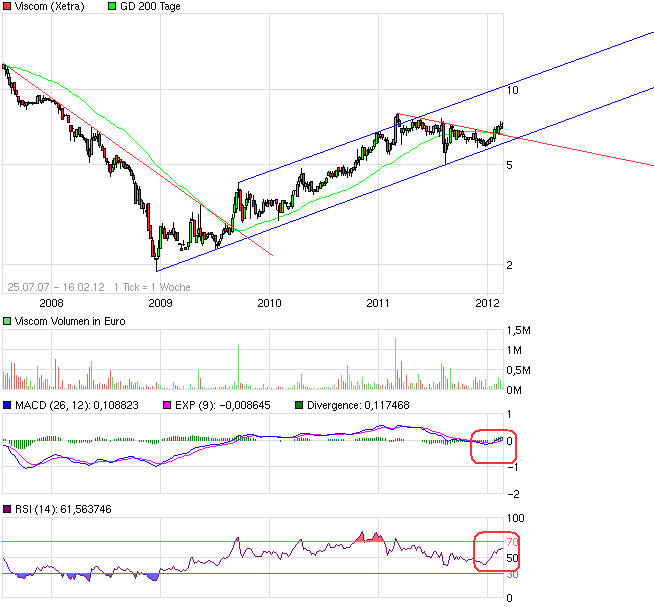Click the red highlighted box in the MACD panel
This screenshot has height=607, width=654.
(x=493, y=442)
